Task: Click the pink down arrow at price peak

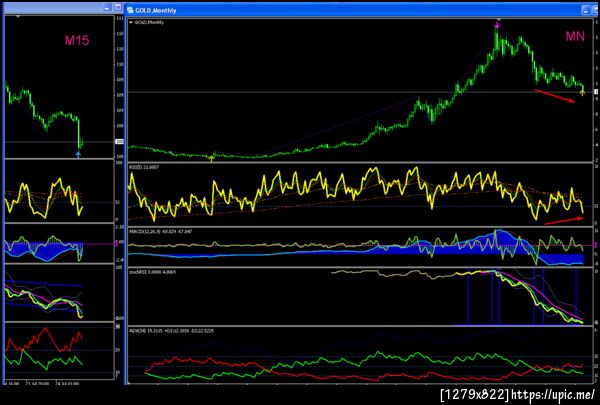Action: click(x=497, y=25)
